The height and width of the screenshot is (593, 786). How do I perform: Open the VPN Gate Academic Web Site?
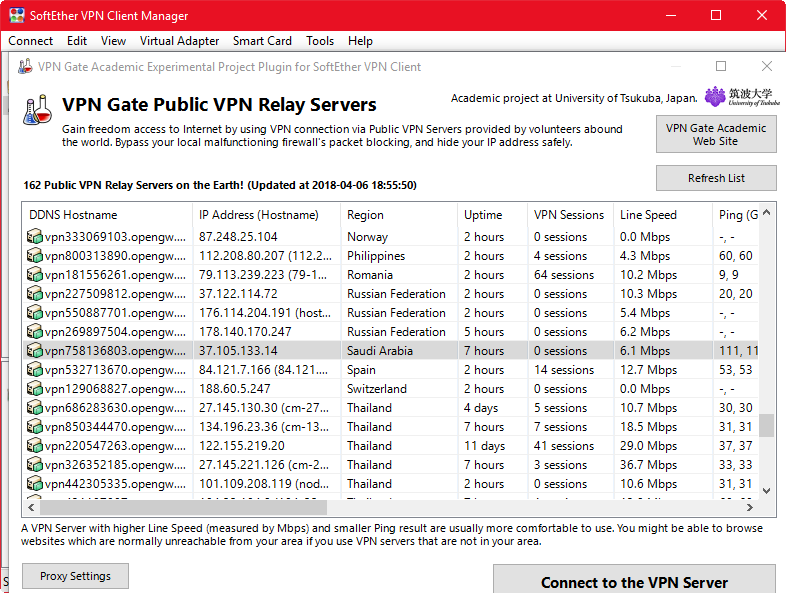pyautogui.click(x=716, y=134)
